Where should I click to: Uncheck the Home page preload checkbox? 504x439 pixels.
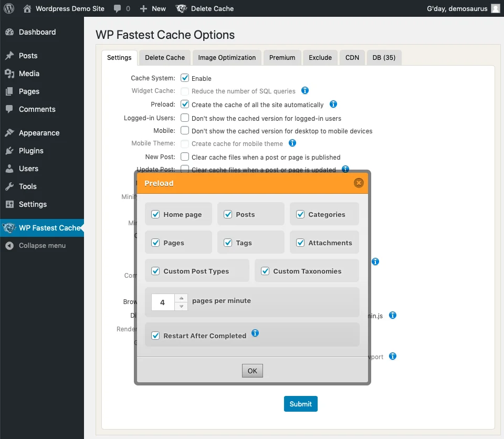click(x=155, y=214)
